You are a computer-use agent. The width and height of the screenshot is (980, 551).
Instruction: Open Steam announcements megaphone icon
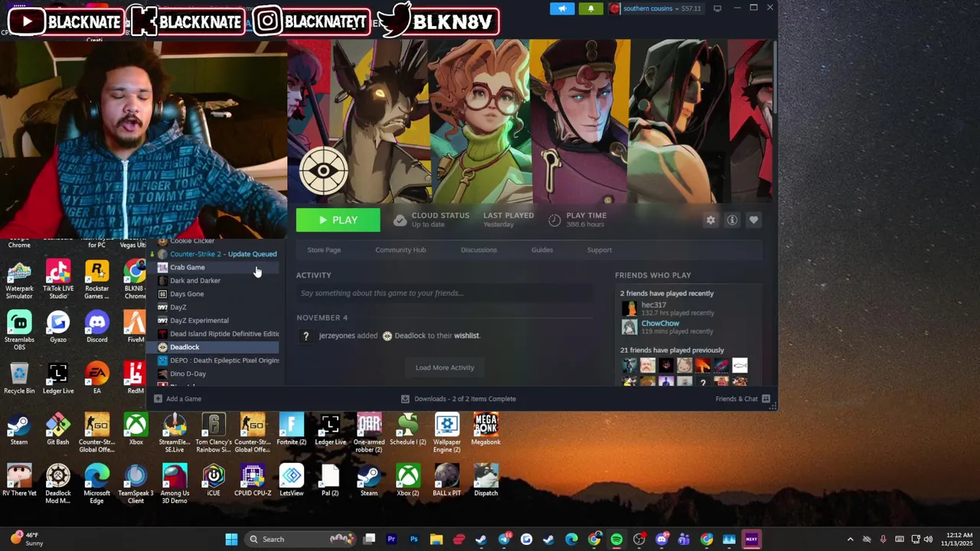(x=562, y=8)
